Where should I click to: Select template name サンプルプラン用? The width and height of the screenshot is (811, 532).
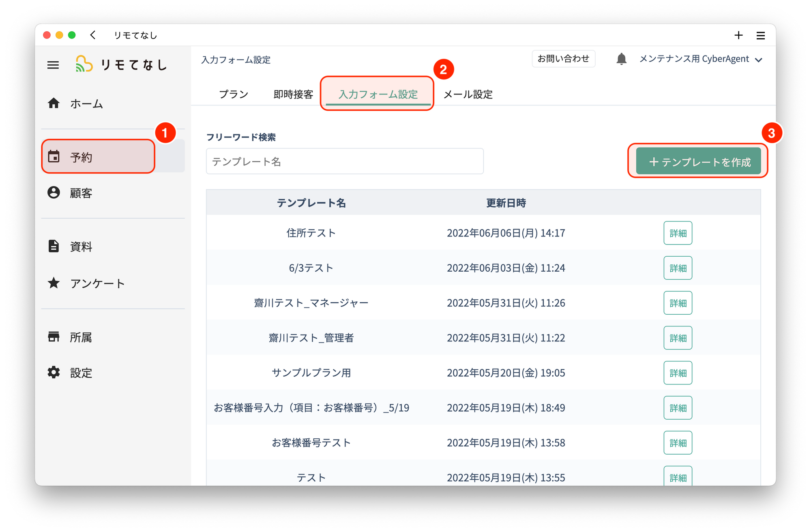(x=311, y=372)
